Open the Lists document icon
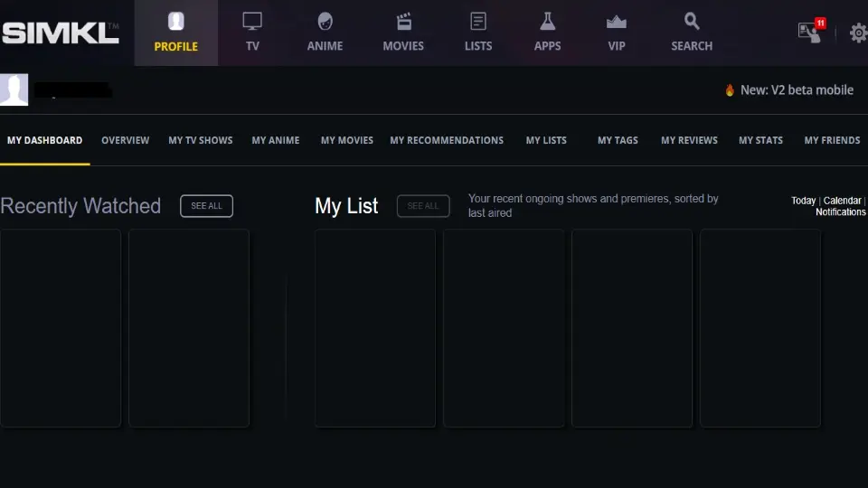Screen dimensions: 868x488 [478, 22]
